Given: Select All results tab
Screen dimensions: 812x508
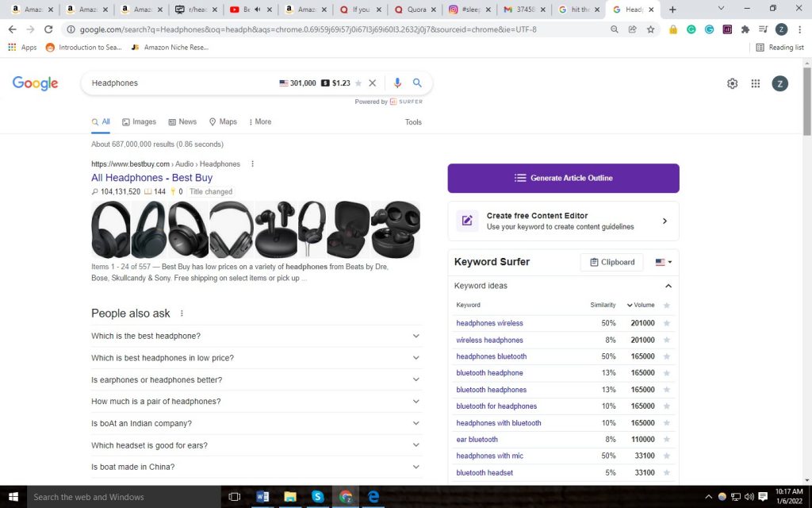Looking at the screenshot, I should click(x=101, y=121).
